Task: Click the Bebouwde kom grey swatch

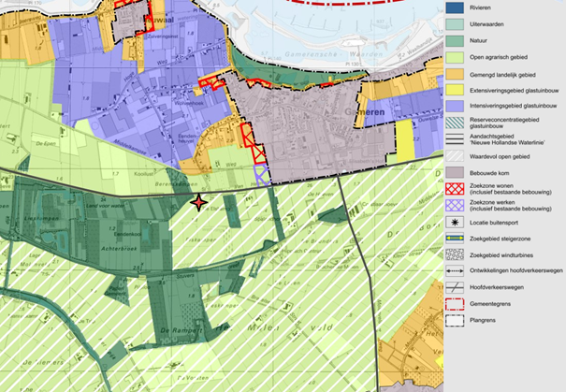Action: click(455, 172)
